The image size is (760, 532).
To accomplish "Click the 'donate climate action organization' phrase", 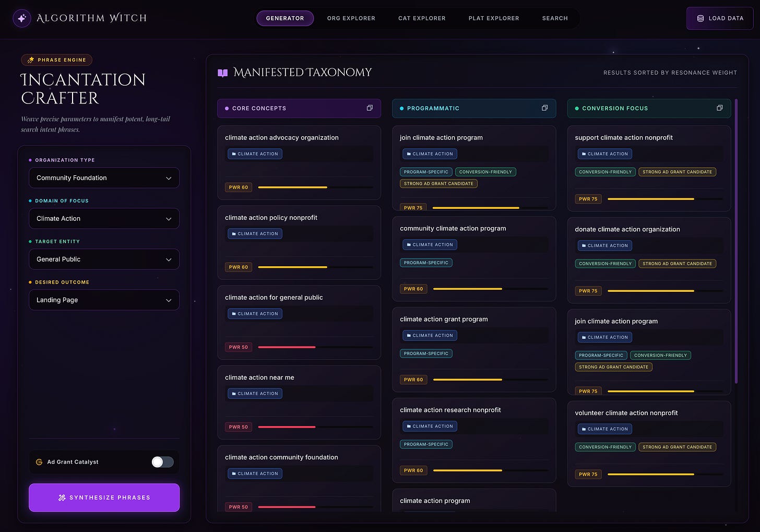I will (627, 230).
